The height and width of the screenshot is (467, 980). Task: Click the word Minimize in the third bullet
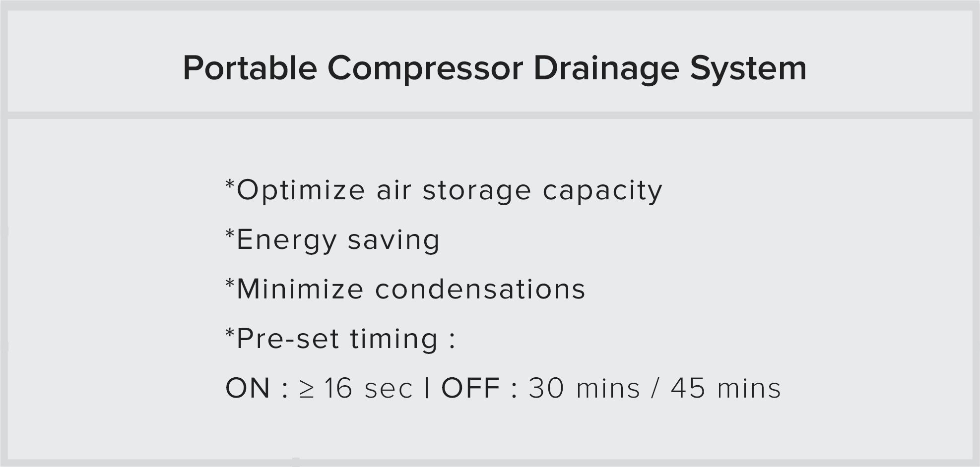(300, 289)
